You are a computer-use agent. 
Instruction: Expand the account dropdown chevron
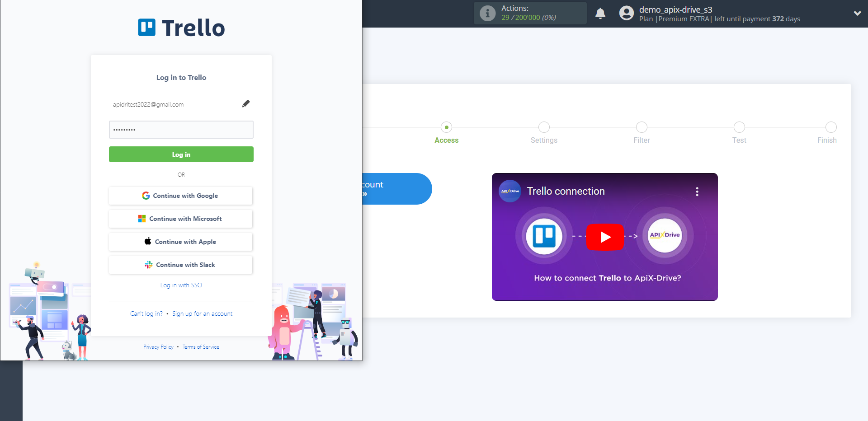[857, 13]
